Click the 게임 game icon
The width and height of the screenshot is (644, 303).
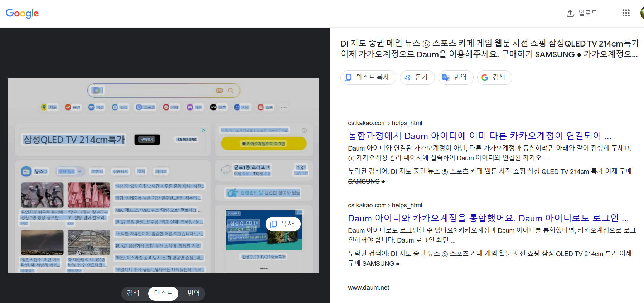pos(190,107)
